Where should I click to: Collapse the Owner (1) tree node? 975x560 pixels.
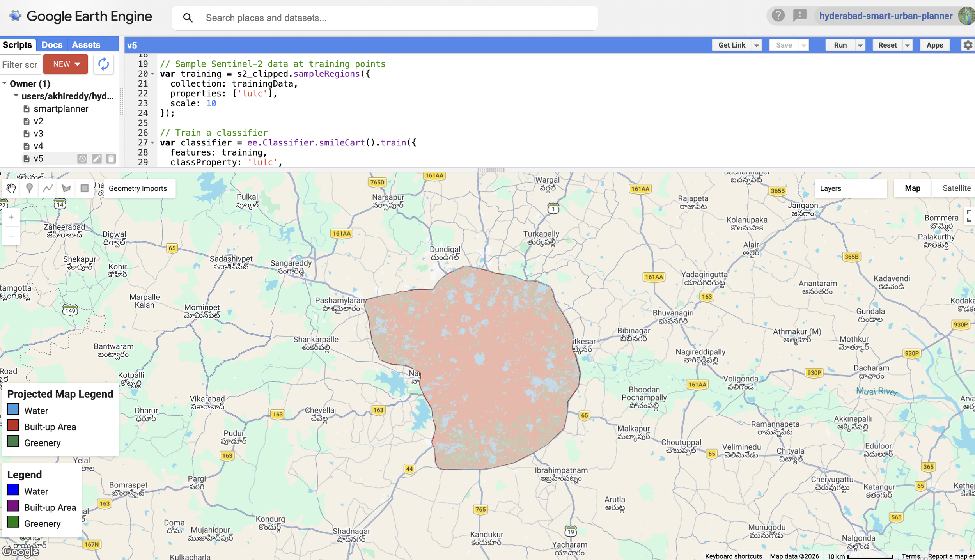(x=4, y=83)
